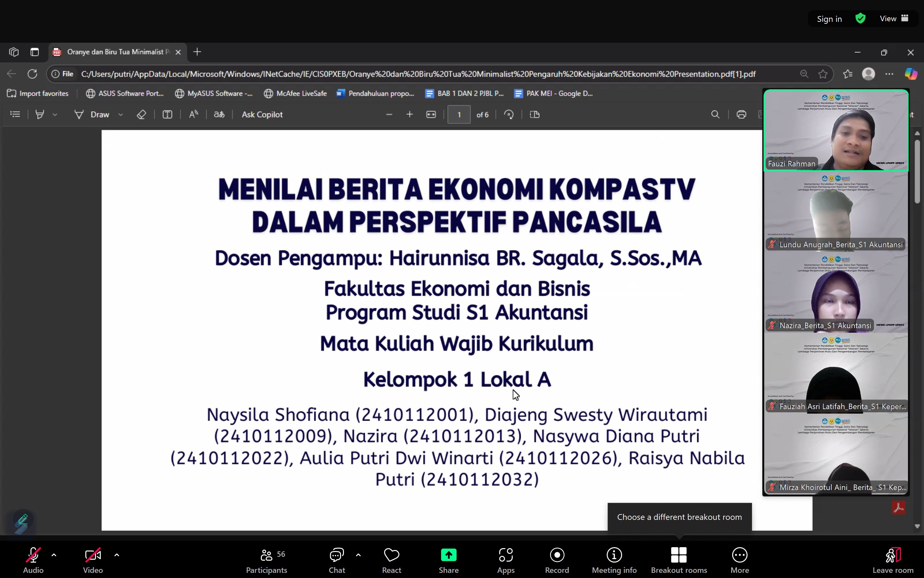Open the PDF table of contents

coord(15,114)
